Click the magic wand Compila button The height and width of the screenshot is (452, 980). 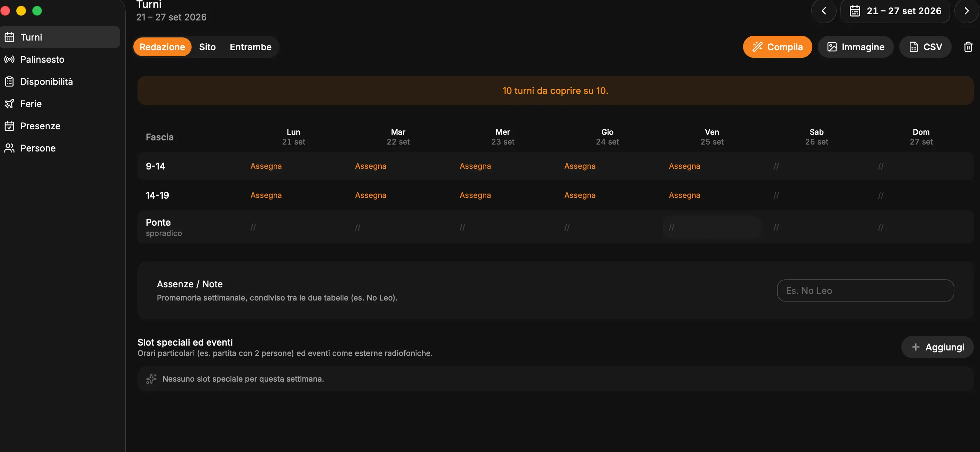tap(777, 47)
